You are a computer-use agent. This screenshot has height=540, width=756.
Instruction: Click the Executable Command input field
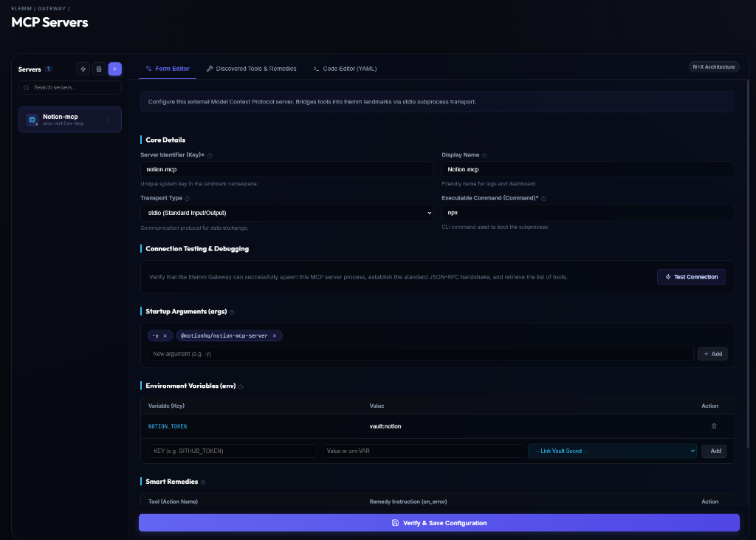tap(588, 213)
